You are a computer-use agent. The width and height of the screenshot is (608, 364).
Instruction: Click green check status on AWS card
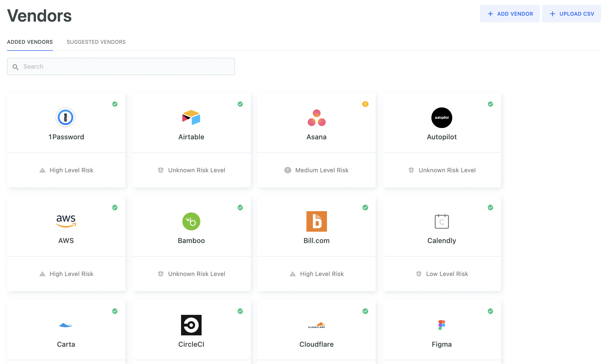(115, 207)
